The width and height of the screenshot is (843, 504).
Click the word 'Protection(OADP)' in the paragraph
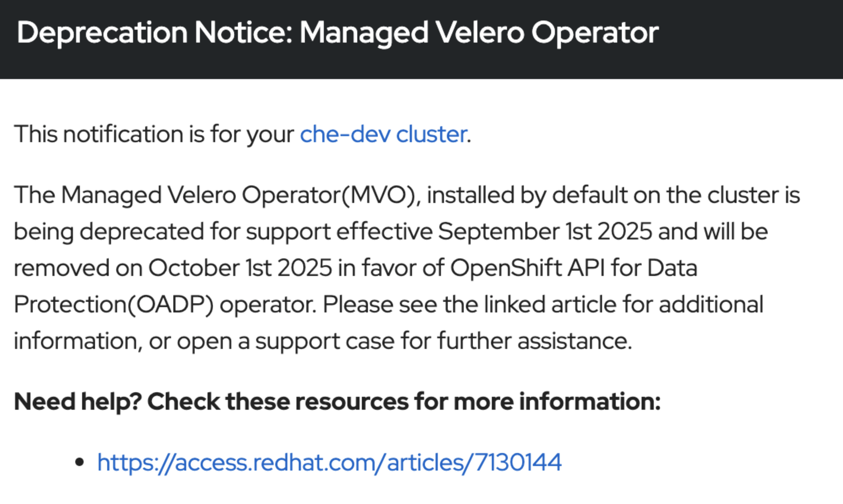(x=114, y=304)
